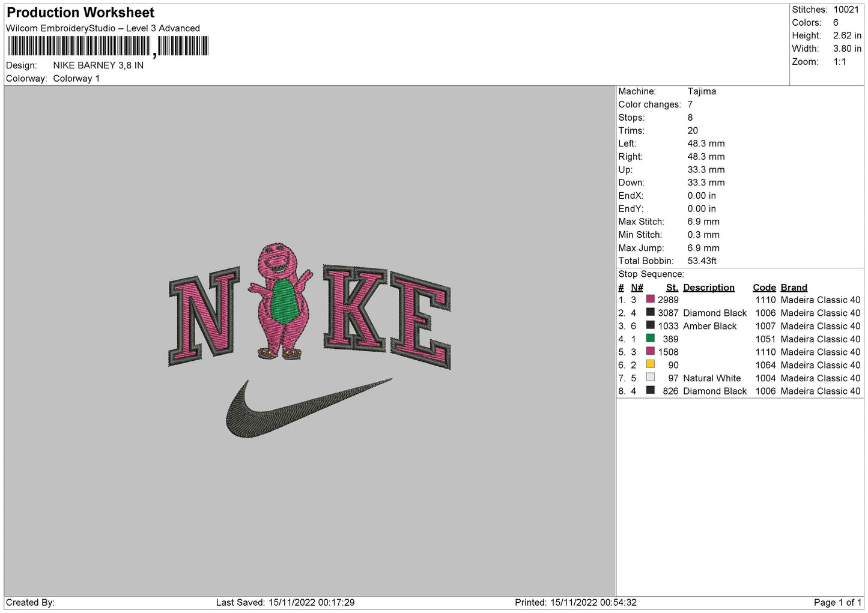Click the Colors value 6
Image resolution: width=868 pixels, height=613 pixels.
pos(836,23)
